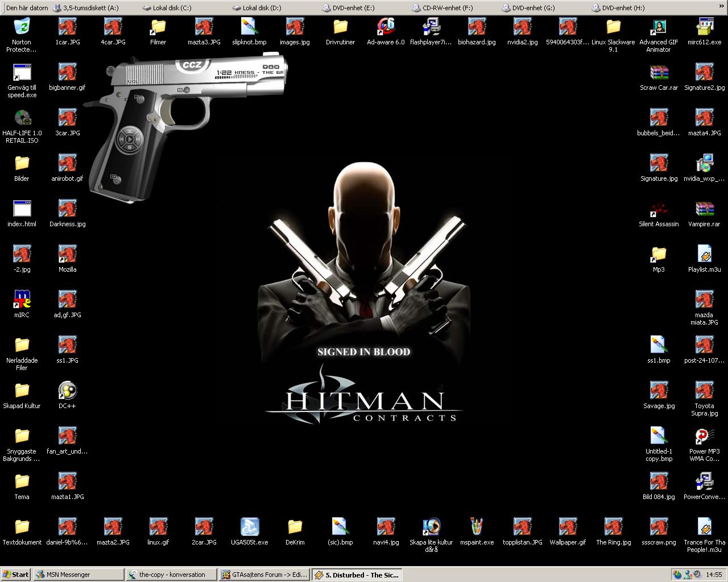Click next track on gun-skin player

pos(137,139)
